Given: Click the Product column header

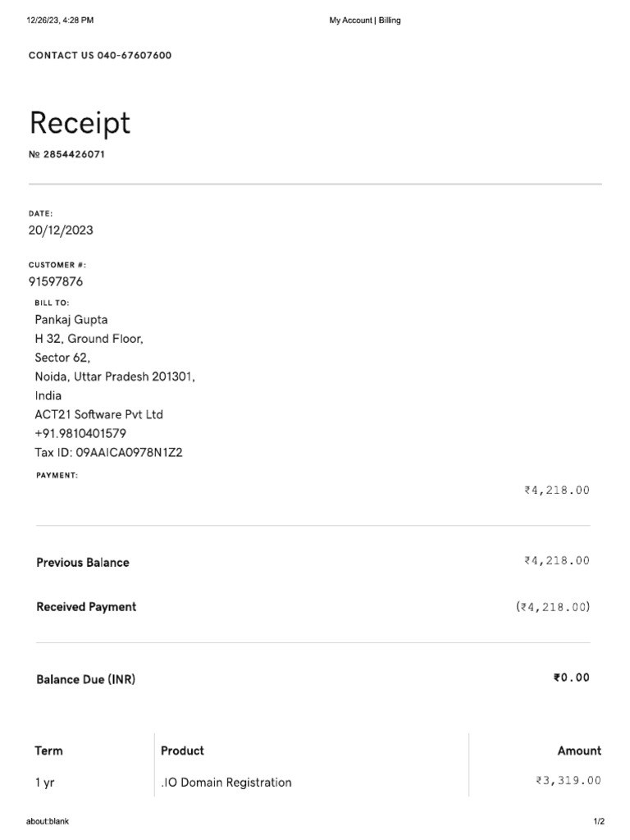Looking at the screenshot, I should pos(182,751).
